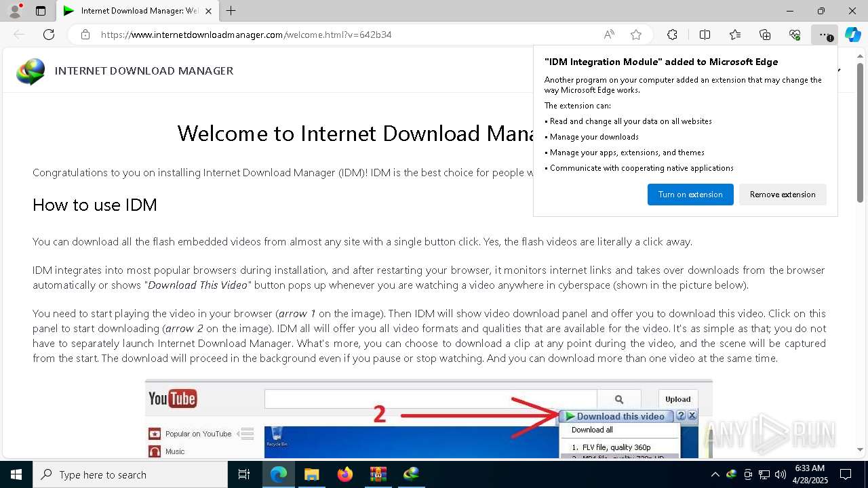Reload the welcome page
Screen dimensions: 868x488
49,35
